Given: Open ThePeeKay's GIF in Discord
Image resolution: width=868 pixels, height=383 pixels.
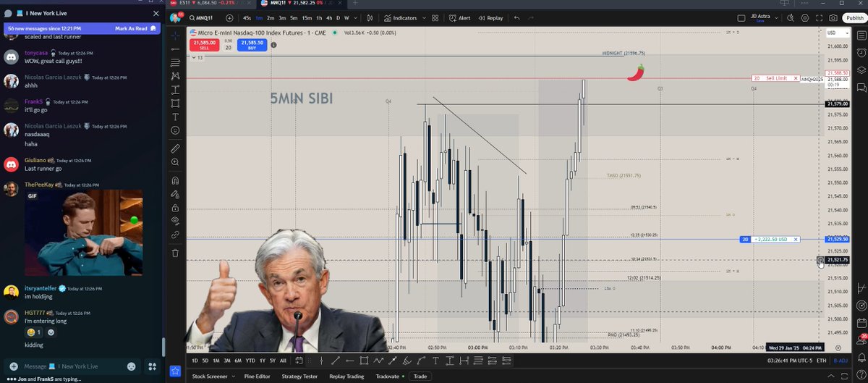Looking at the screenshot, I should click(83, 232).
